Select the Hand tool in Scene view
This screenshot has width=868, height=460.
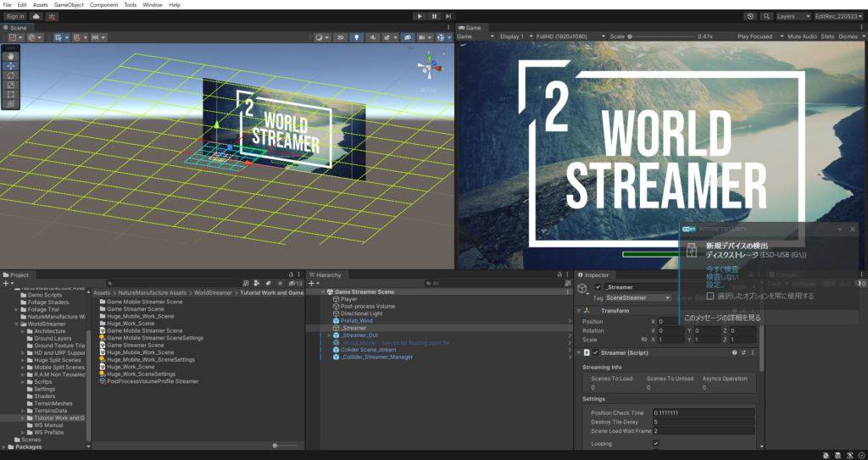(x=11, y=57)
